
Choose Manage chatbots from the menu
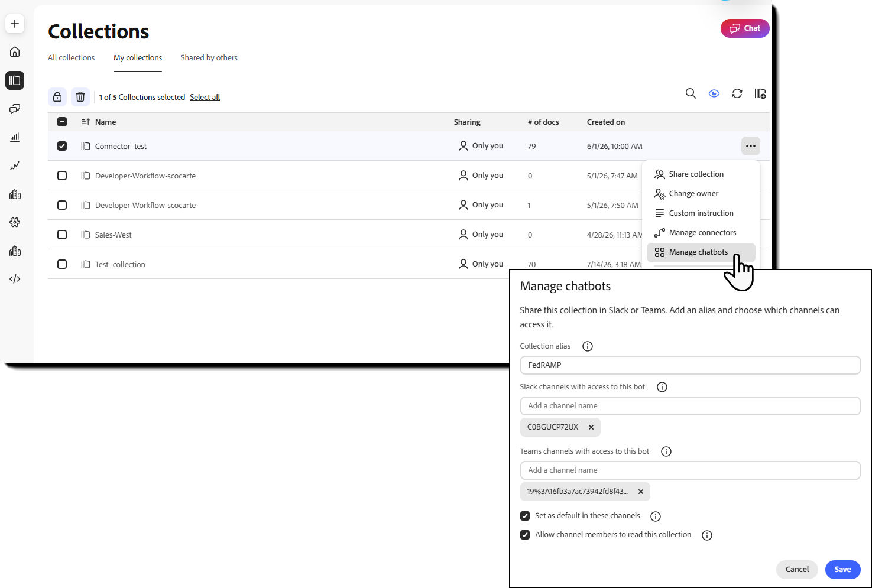(x=701, y=252)
